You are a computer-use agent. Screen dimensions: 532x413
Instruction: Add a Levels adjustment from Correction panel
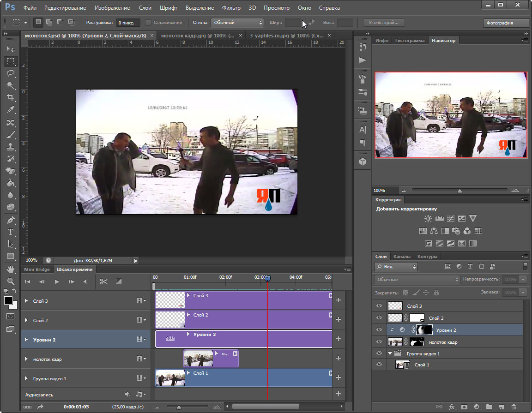pyautogui.click(x=439, y=219)
